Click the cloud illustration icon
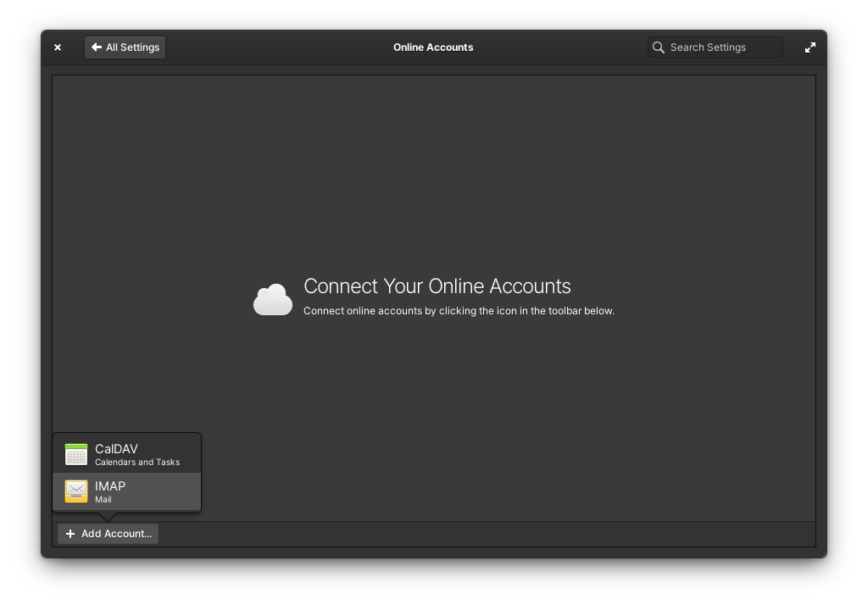Viewport: 868px width, 610px height. click(x=272, y=298)
